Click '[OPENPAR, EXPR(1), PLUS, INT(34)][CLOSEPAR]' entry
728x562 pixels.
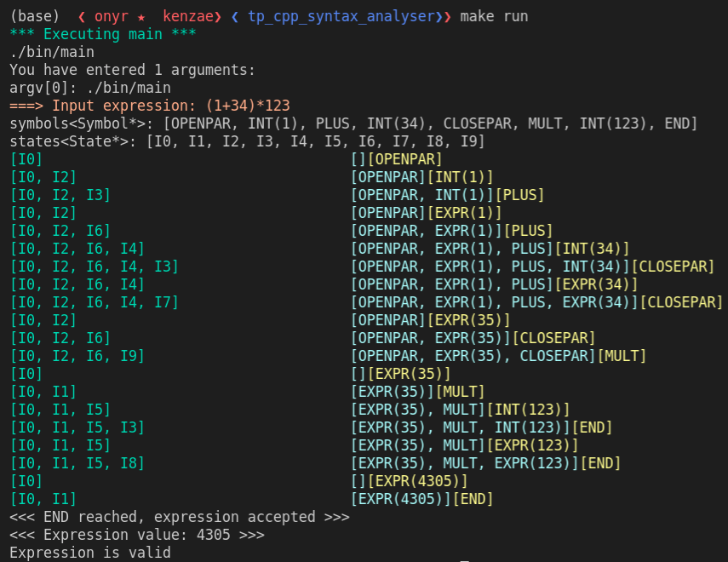click(532, 267)
